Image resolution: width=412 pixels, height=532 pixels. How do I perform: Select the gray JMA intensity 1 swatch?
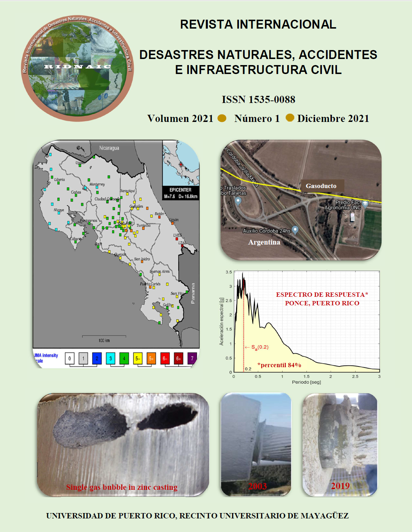point(83,358)
